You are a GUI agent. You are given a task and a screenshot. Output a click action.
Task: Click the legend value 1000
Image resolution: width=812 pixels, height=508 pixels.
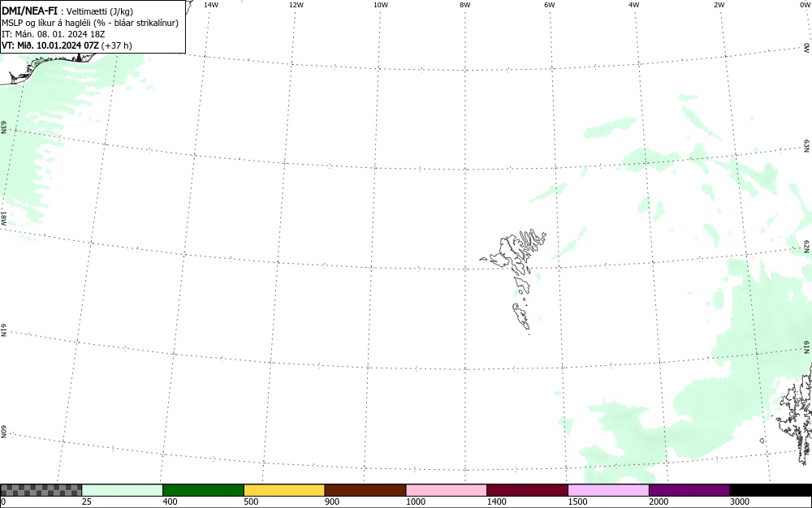point(415,502)
